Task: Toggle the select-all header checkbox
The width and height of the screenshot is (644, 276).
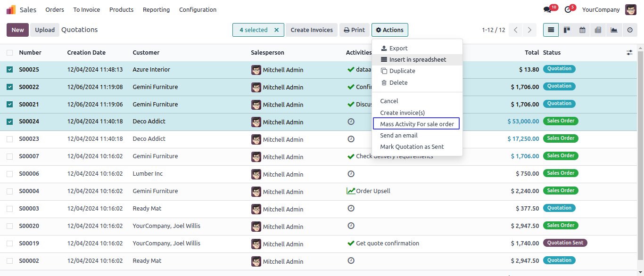Action: pos(10,53)
